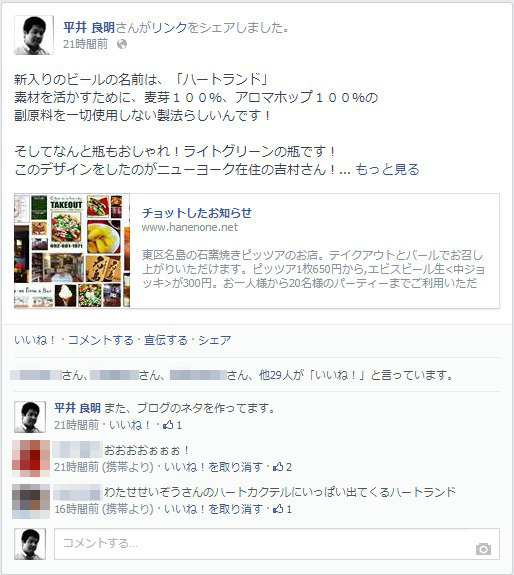Viewport: 514px width, 575px height.
Task: Open the 他29人 likers list
Action: 276,375
